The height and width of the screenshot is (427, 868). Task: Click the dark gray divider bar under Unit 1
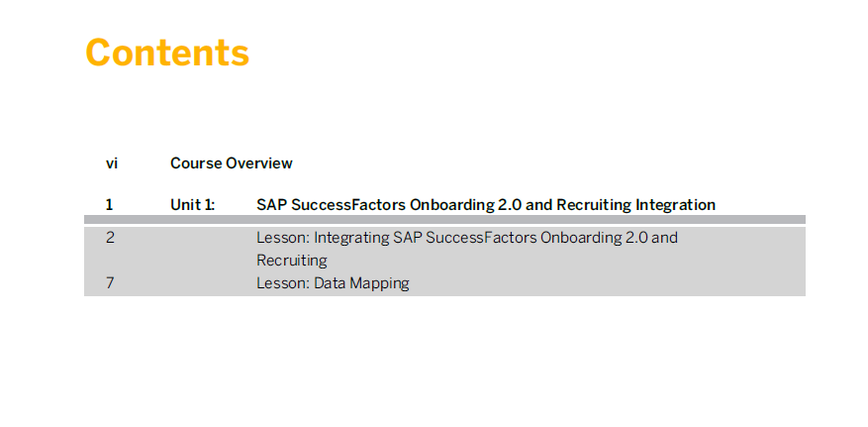(x=444, y=220)
